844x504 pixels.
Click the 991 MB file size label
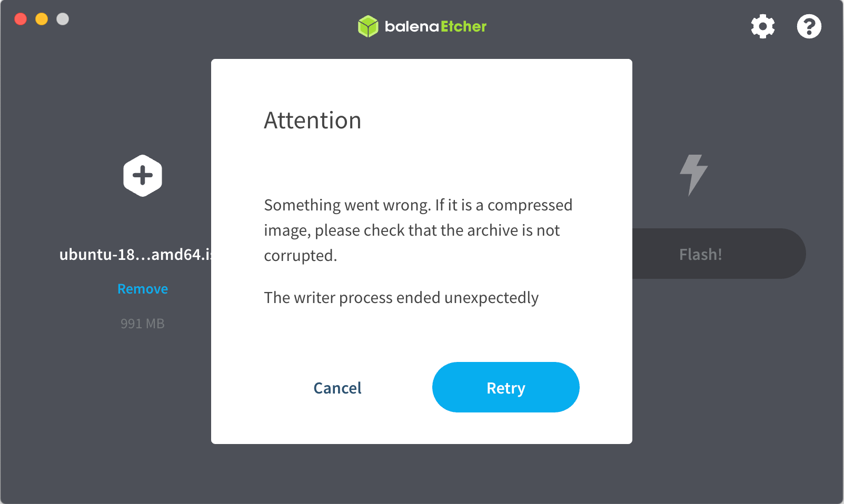(x=143, y=324)
